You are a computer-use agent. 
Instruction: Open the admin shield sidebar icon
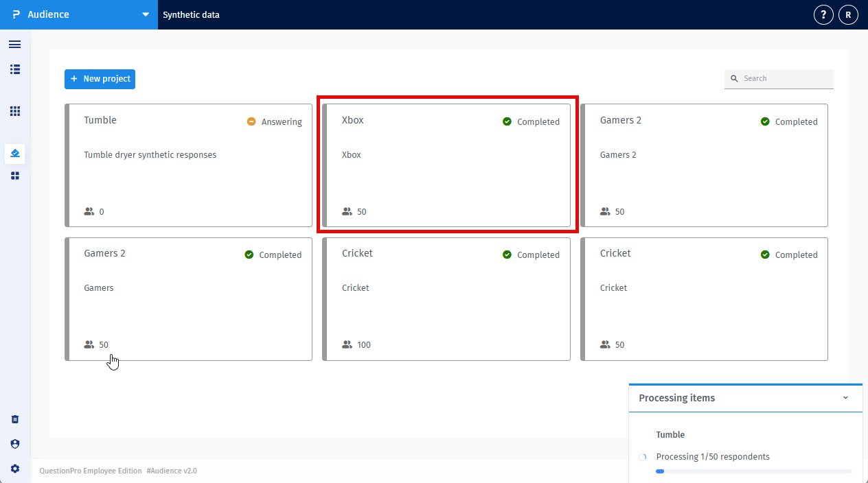[14, 444]
